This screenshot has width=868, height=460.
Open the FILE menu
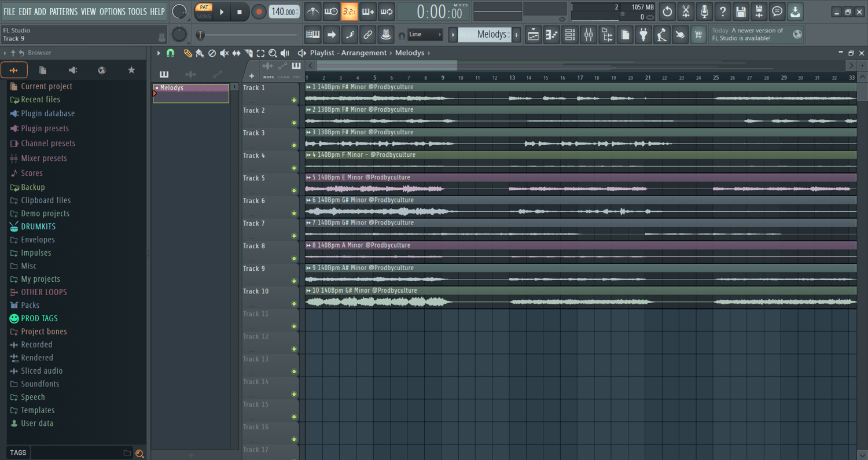point(9,12)
